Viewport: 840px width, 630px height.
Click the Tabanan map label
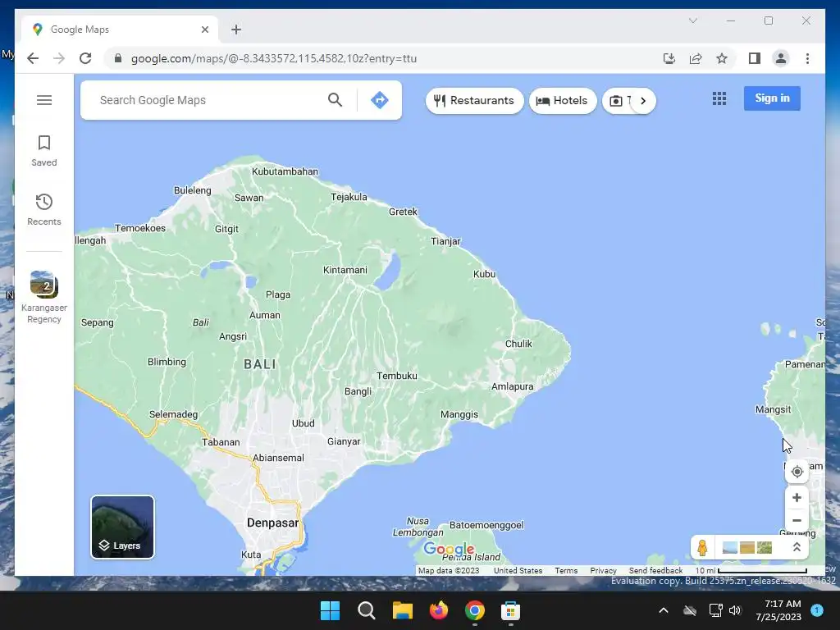pos(221,442)
